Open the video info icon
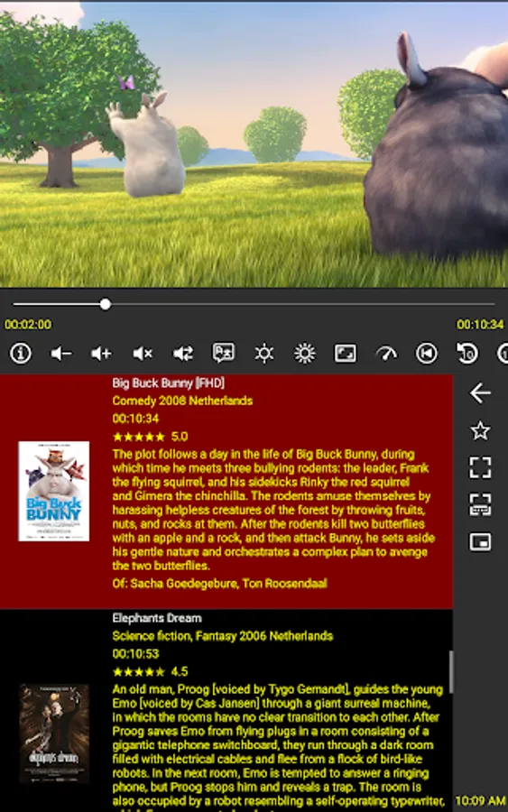 pyautogui.click(x=21, y=353)
